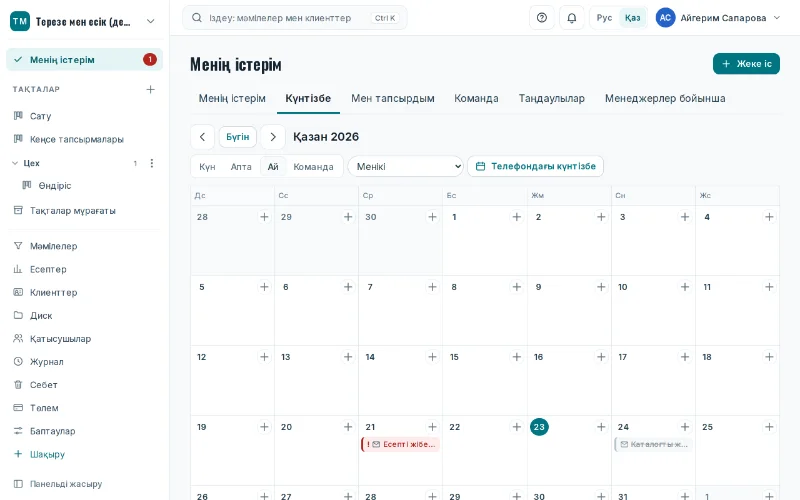Switch to Күнтізбе tab
This screenshot has width=800, height=500.
click(308, 98)
